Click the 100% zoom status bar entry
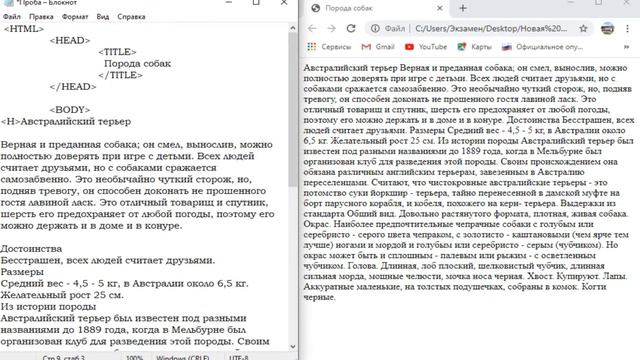The image size is (640, 360). click(134, 358)
